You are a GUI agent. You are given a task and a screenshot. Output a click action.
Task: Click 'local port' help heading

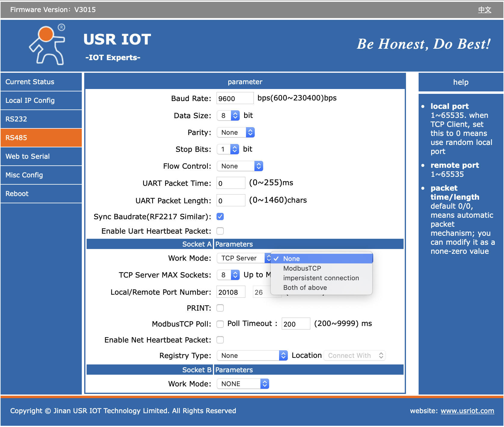click(x=450, y=106)
